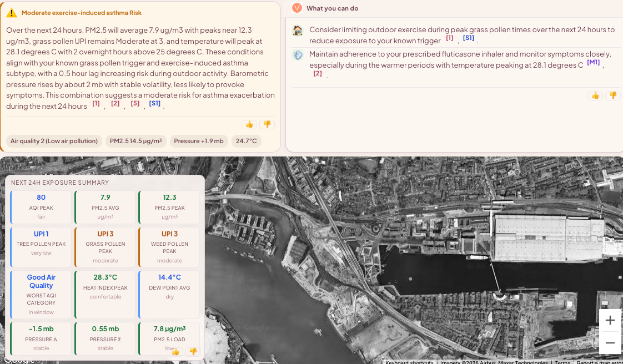623x364 pixels.
Task: Open the map Terms link
Action: click(562, 362)
